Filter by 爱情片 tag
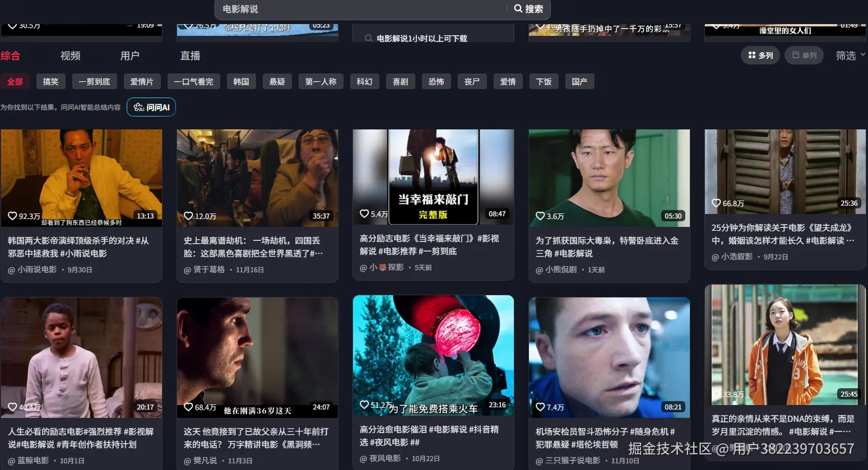The width and height of the screenshot is (868, 470). [x=142, y=81]
